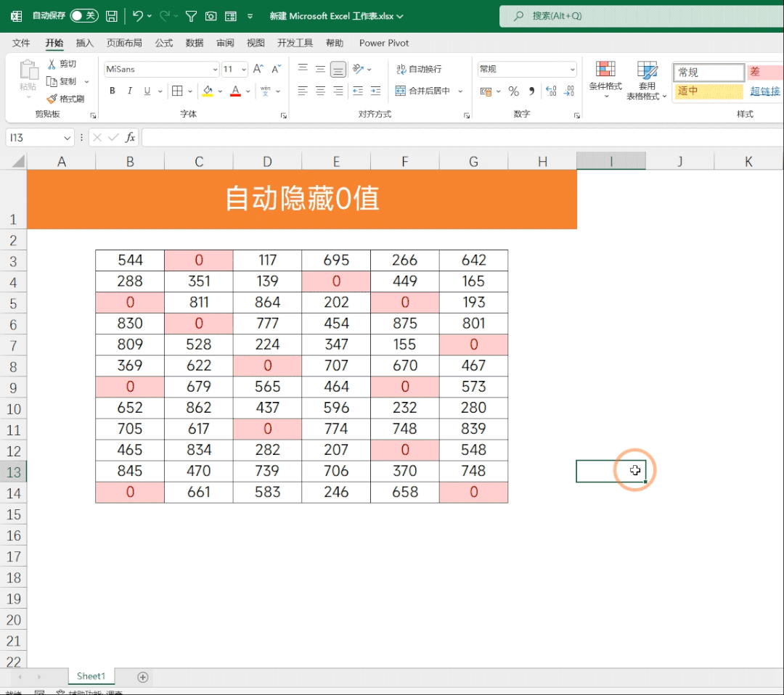Image resolution: width=784 pixels, height=695 pixels.
Task: Click the add new sheet plus icon
Action: (142, 677)
